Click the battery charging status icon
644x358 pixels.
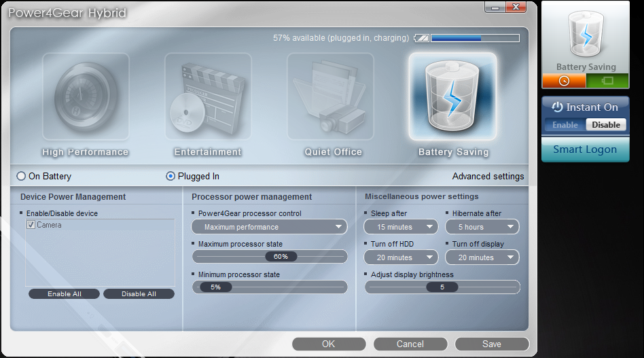[x=421, y=39]
